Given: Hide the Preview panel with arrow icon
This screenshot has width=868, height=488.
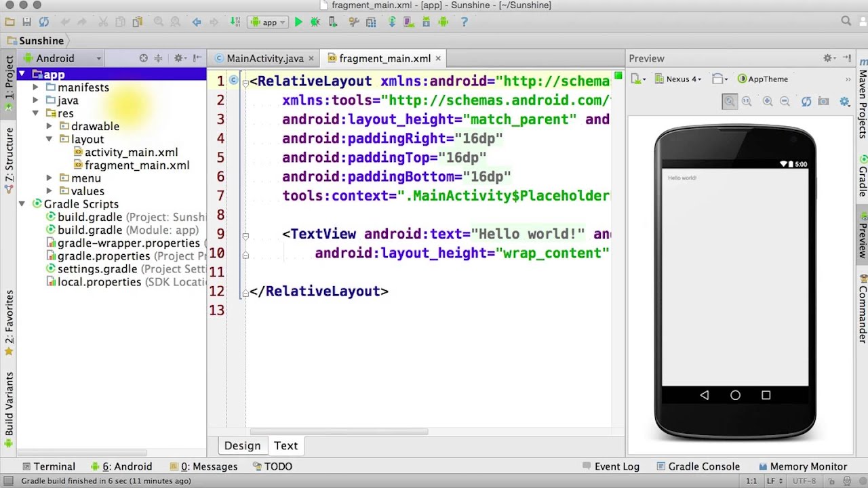Looking at the screenshot, I should [x=846, y=58].
